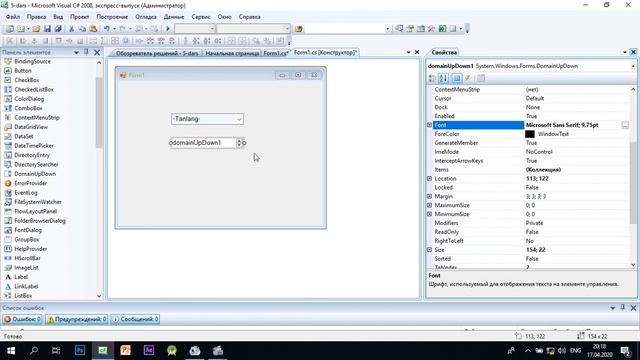
Task: Pin the toolbox panel with pushpin icon
Action: tap(86, 52)
